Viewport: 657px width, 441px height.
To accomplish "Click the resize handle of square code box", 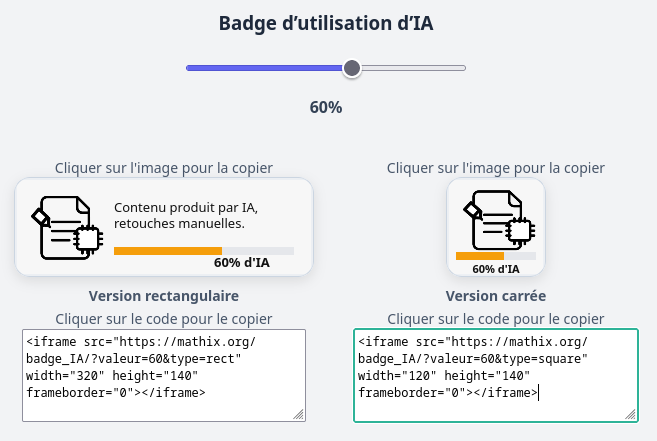I will tap(630, 414).
